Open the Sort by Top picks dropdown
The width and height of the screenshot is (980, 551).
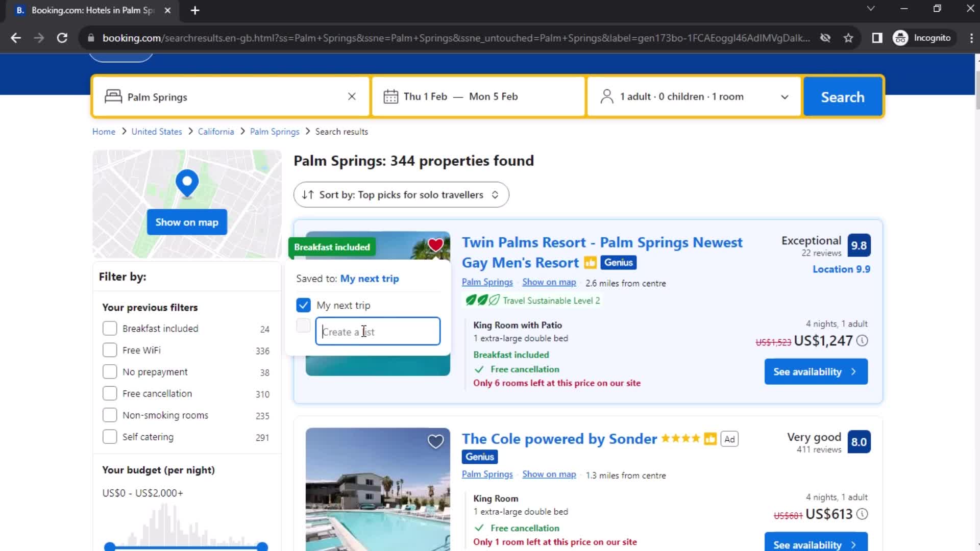pyautogui.click(x=401, y=194)
